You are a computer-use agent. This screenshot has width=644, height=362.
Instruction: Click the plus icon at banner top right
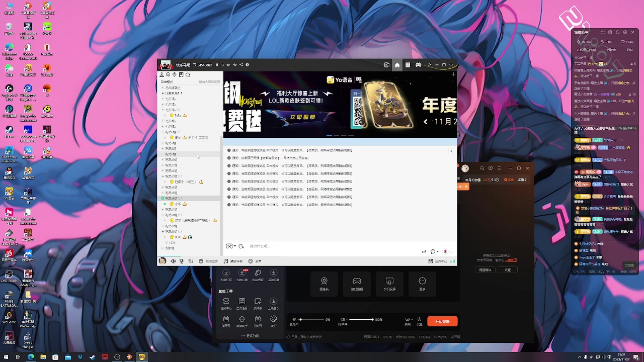pyautogui.click(x=453, y=74)
